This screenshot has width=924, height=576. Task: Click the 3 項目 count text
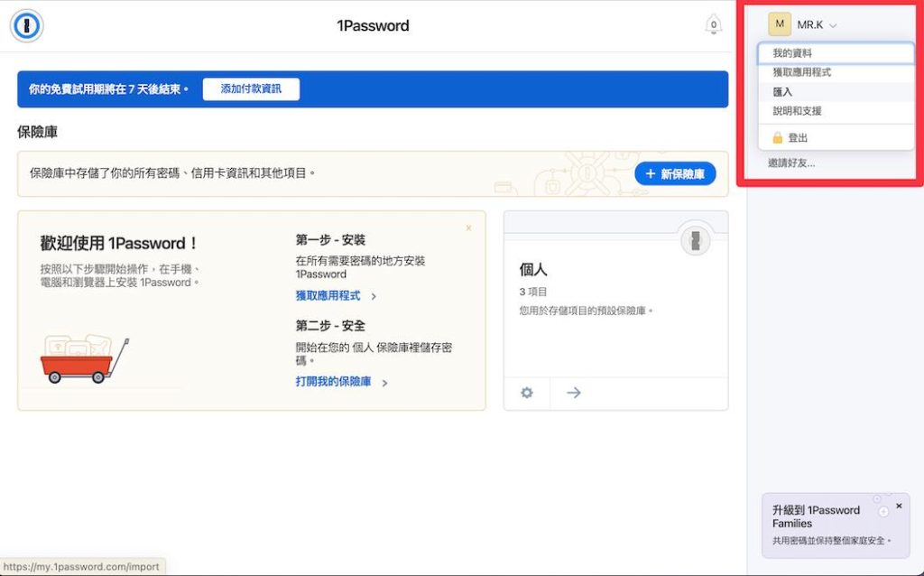(533, 292)
